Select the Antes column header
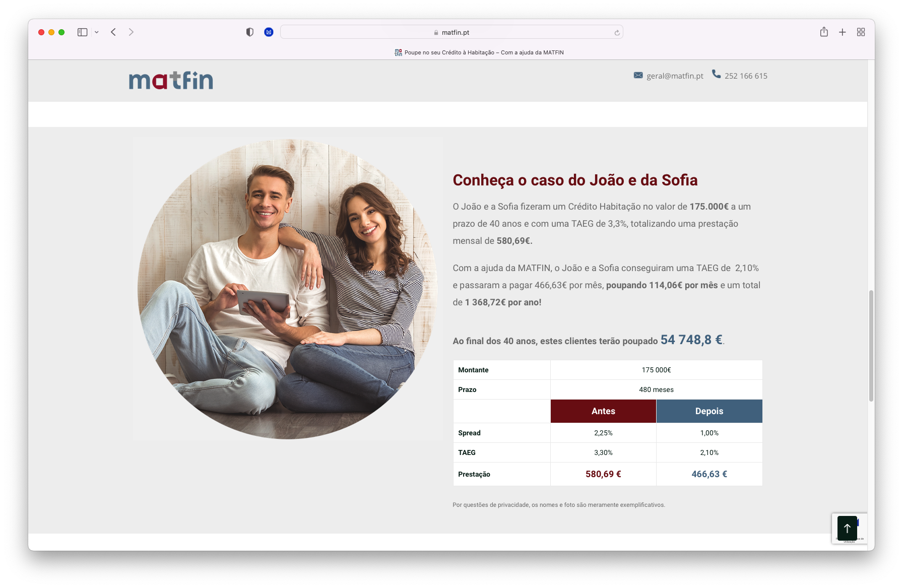 click(x=603, y=411)
